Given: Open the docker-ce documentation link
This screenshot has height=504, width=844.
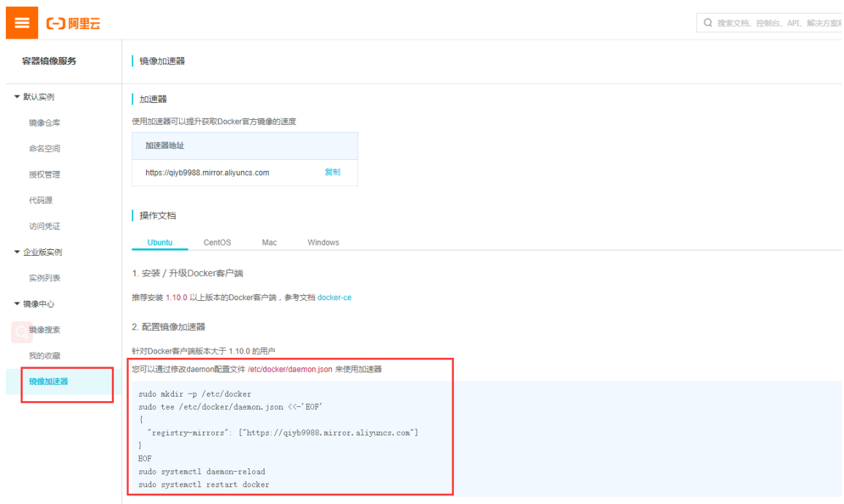Looking at the screenshot, I should point(334,297).
